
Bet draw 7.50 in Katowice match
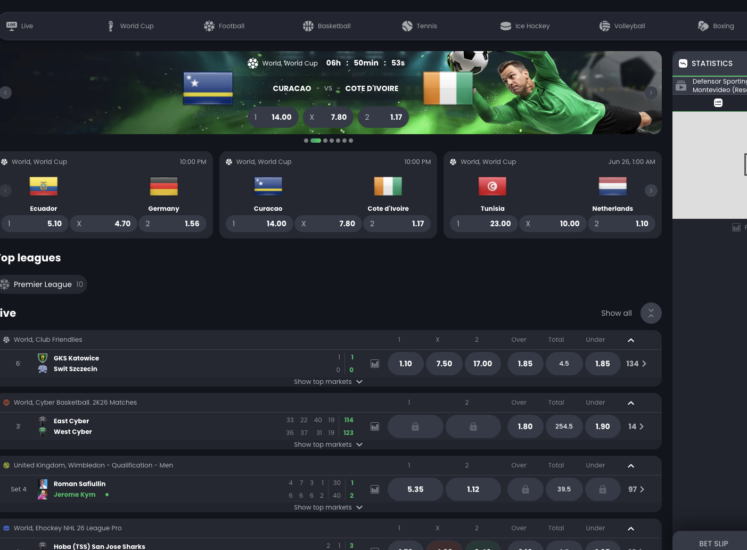(x=444, y=364)
